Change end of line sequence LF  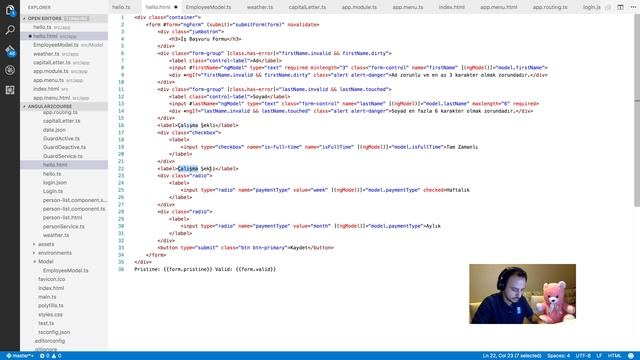tap(599, 356)
